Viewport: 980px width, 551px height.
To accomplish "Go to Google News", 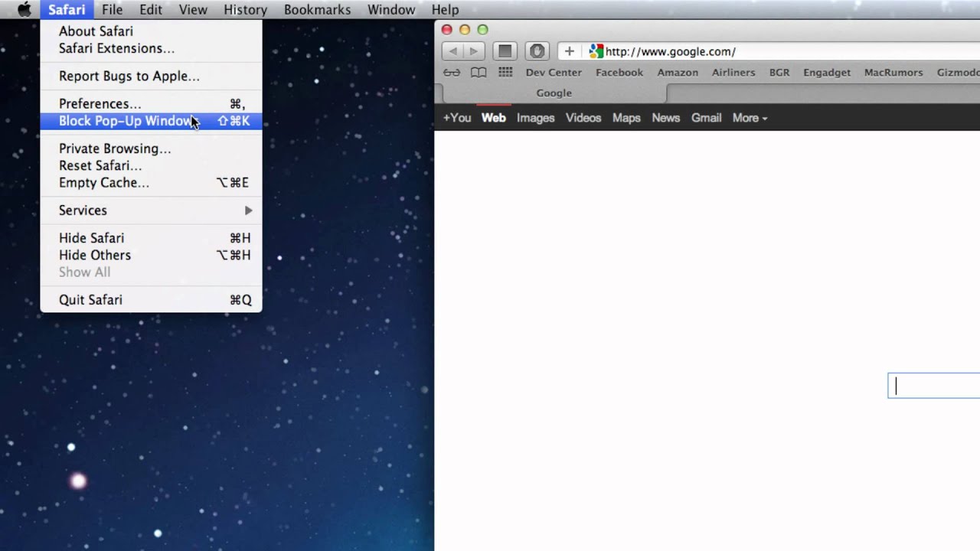I will (665, 118).
